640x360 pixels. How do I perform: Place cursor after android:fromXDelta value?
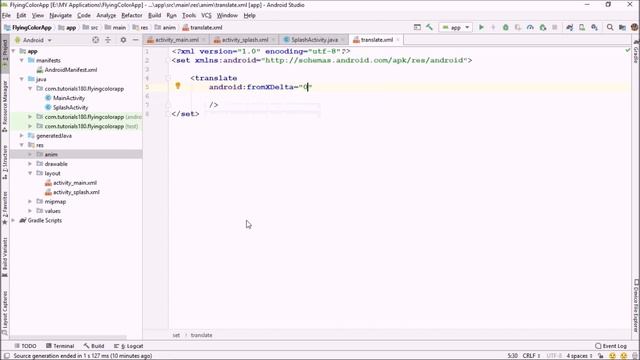(309, 87)
